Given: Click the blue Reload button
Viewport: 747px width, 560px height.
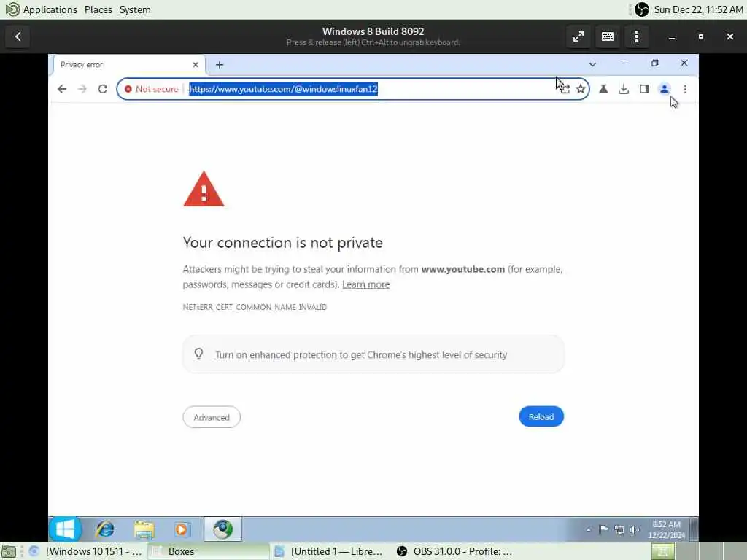Looking at the screenshot, I should tap(541, 416).
